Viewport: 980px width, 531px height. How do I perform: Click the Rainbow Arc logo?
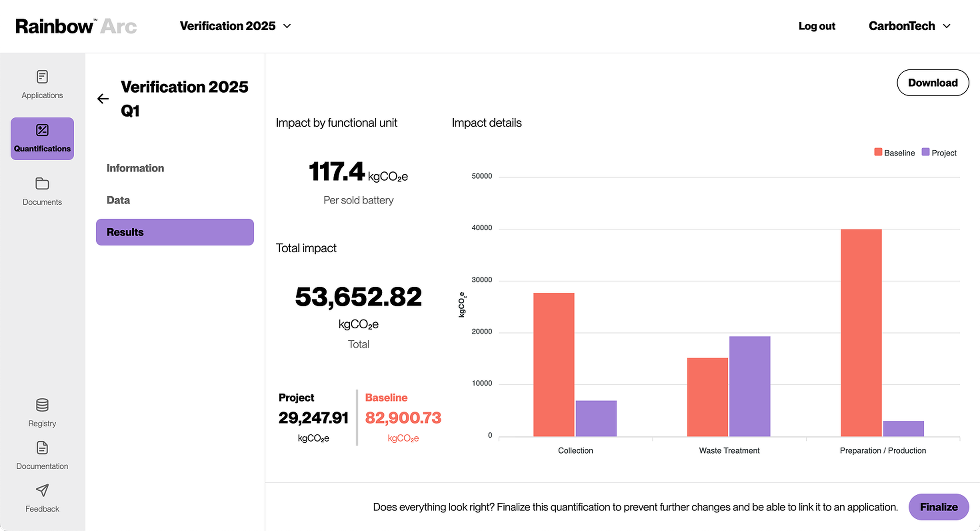click(76, 26)
